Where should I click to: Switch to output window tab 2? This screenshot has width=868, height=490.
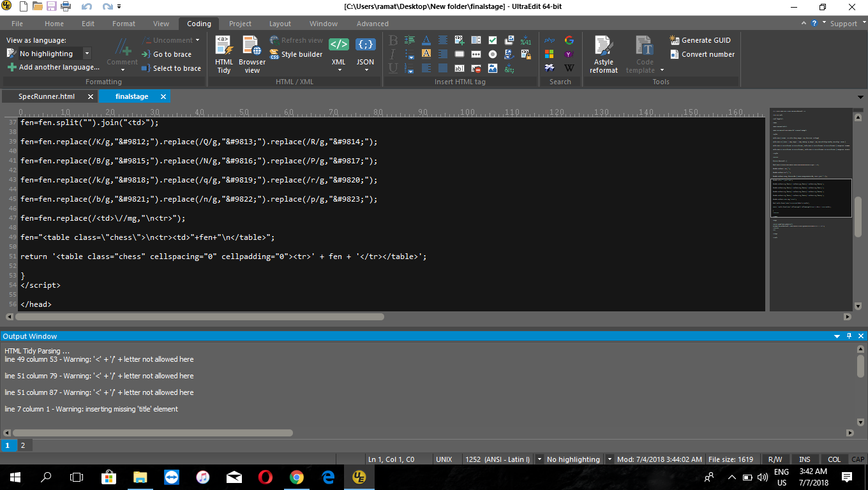23,445
